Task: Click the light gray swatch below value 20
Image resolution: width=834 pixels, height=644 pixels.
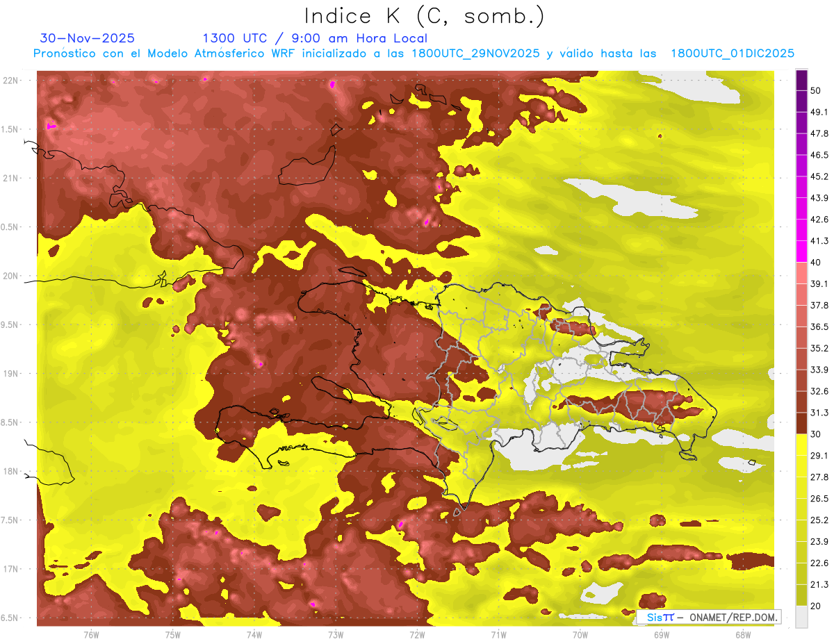Action: point(801,617)
